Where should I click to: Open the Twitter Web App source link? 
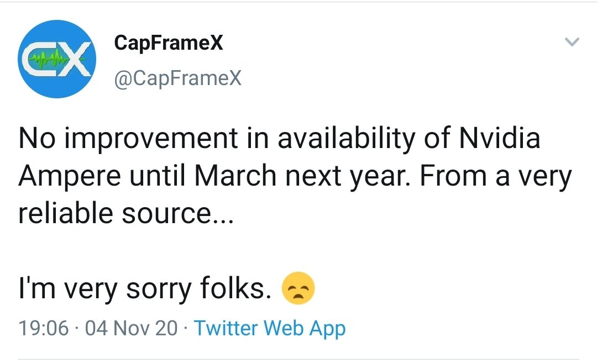coord(270,328)
